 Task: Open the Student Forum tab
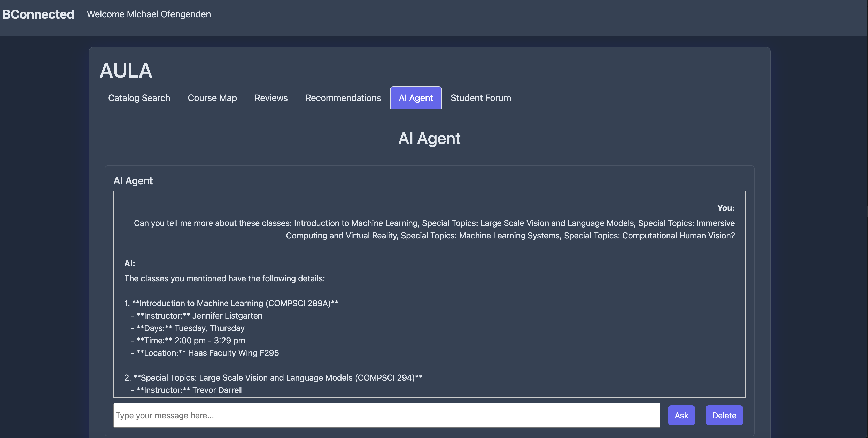tap(481, 98)
